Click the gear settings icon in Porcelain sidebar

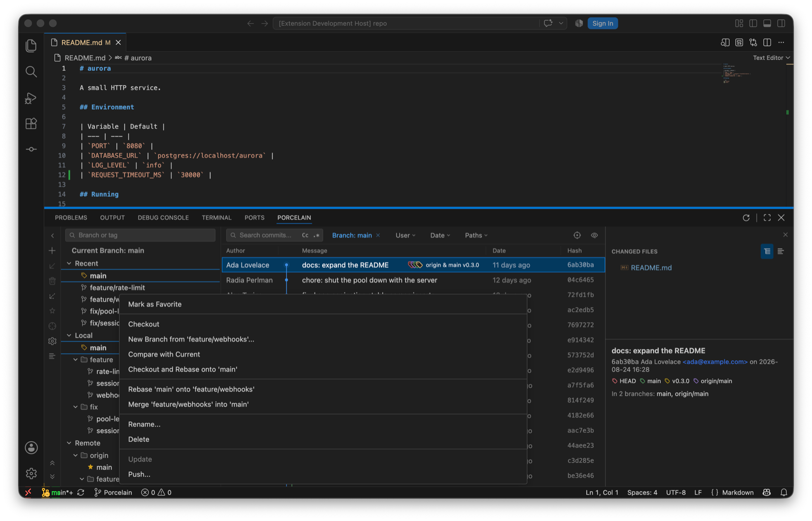tap(52, 341)
